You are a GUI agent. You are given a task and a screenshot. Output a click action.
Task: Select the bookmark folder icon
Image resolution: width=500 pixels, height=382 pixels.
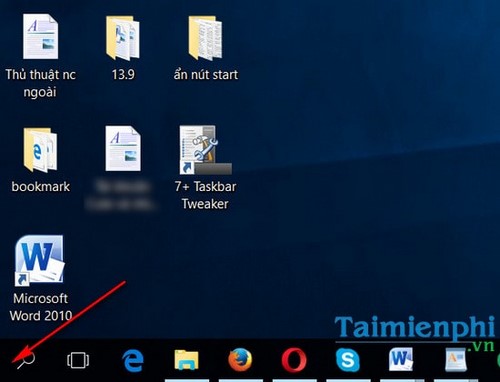pyautogui.click(x=40, y=150)
